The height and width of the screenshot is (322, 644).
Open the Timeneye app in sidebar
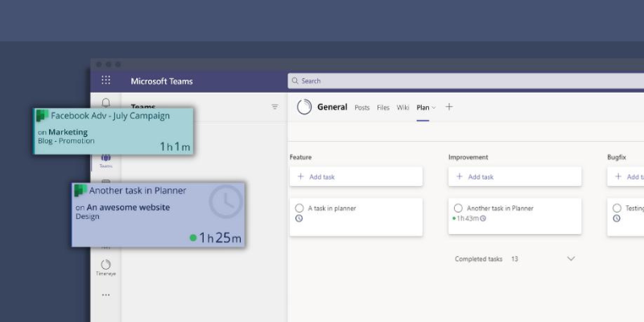coord(105,267)
